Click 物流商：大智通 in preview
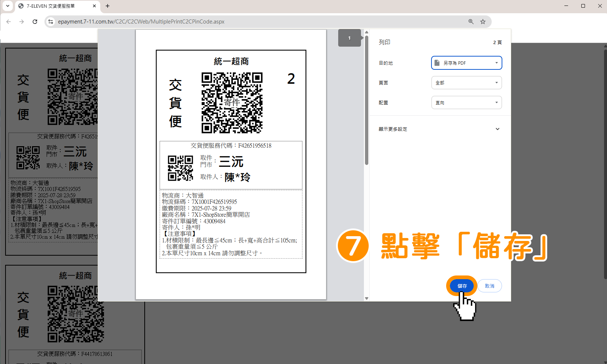 point(183,195)
